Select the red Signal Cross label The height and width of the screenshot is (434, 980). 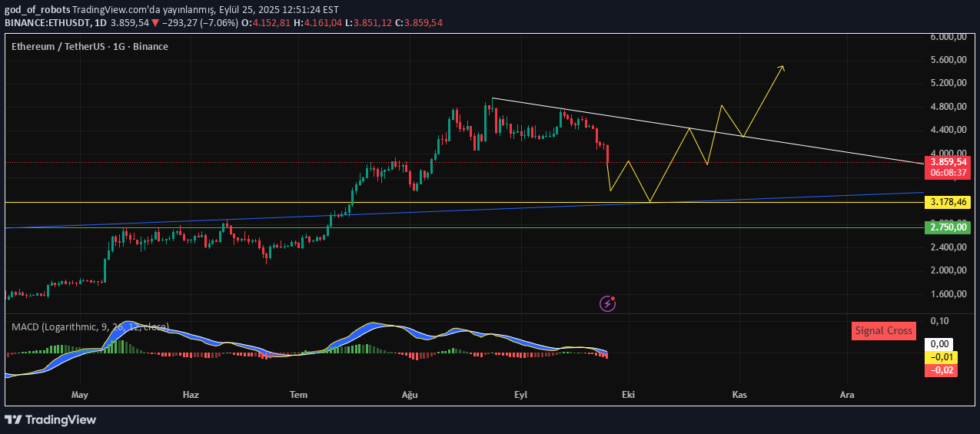point(884,331)
